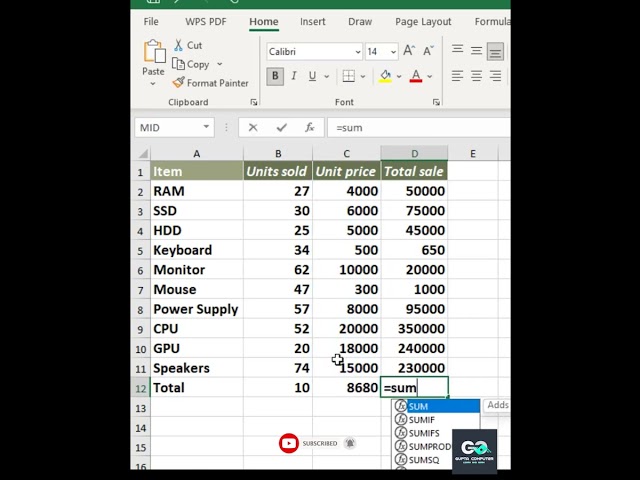This screenshot has width=640, height=480.
Task: Click the YouTube subscribed logo
Action: [289, 443]
